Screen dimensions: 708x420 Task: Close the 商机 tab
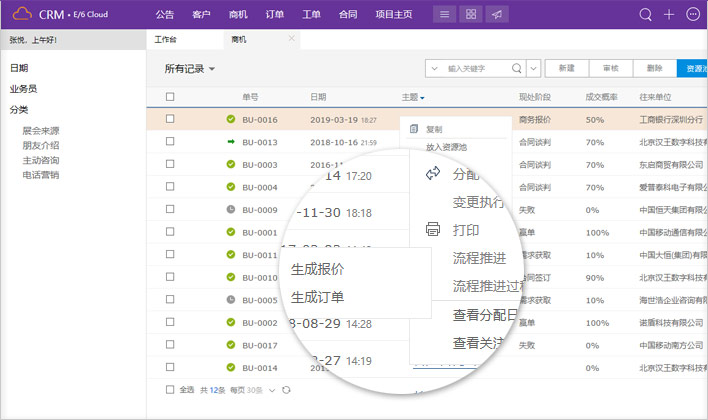[x=291, y=39]
